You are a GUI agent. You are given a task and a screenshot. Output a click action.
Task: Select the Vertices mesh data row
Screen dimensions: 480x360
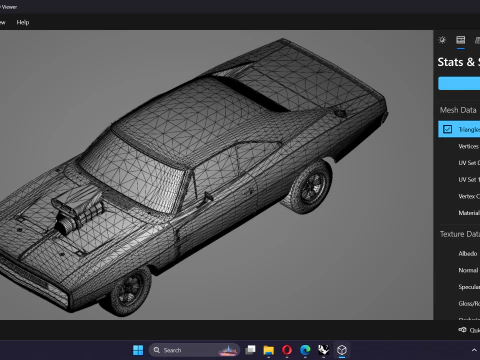point(459,146)
